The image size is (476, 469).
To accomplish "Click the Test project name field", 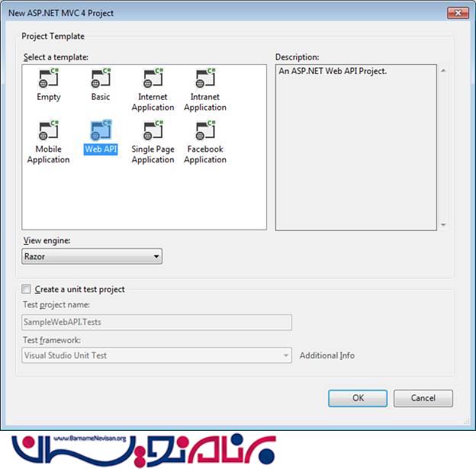I will click(x=156, y=322).
